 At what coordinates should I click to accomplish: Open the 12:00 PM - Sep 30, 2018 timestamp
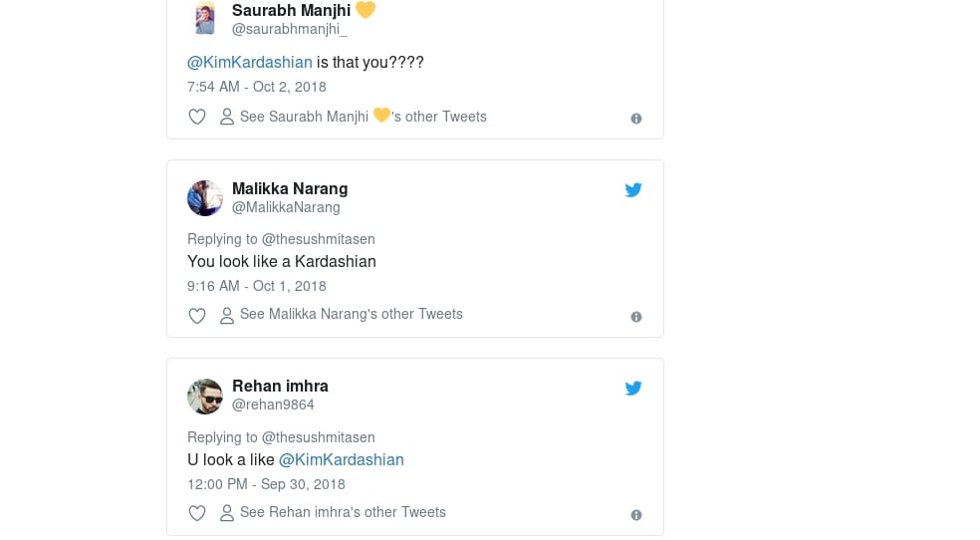(x=266, y=484)
